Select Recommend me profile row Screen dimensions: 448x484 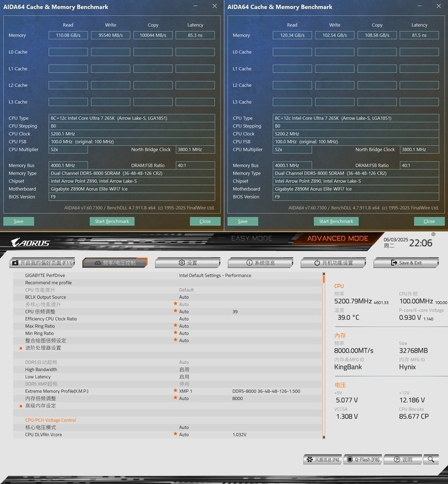167,283
